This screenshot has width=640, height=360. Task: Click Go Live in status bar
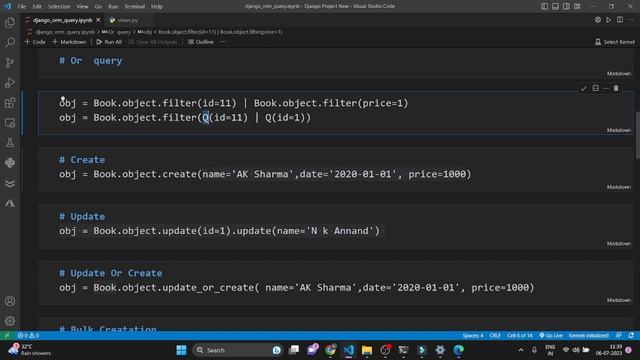[x=551, y=336]
